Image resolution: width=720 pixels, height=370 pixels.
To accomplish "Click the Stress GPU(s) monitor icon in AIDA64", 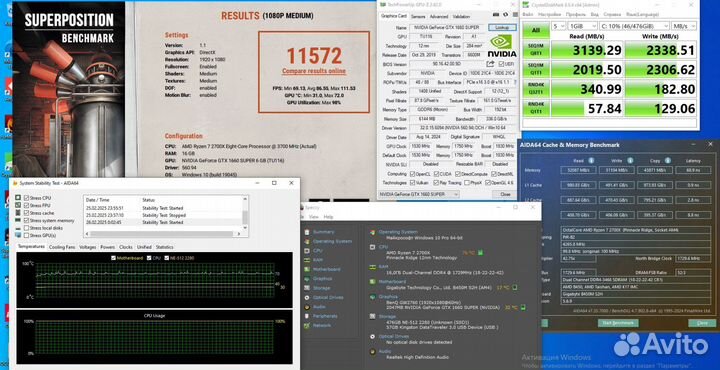I will pyautogui.click(x=18, y=235).
